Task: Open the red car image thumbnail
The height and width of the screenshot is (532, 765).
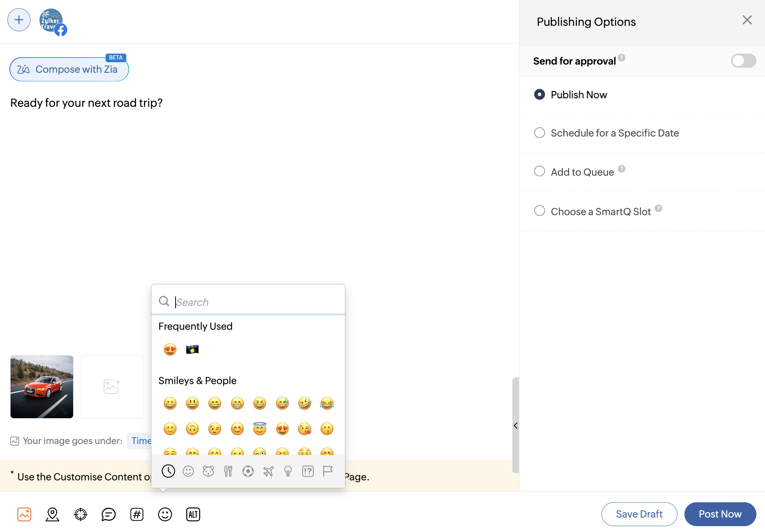Action: tap(42, 386)
